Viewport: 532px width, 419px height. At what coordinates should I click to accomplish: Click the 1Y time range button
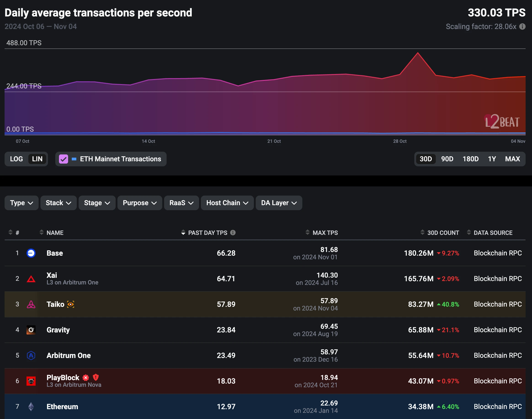(x=492, y=159)
